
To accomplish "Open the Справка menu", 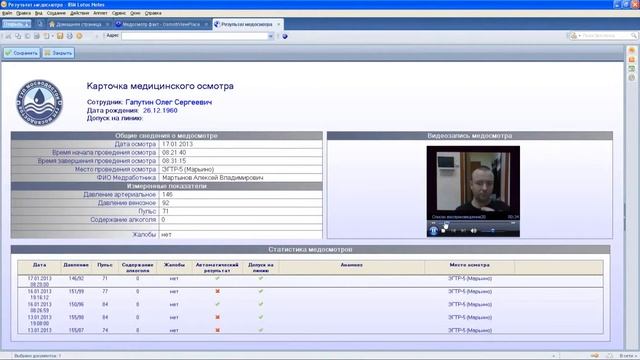I will (153, 13).
